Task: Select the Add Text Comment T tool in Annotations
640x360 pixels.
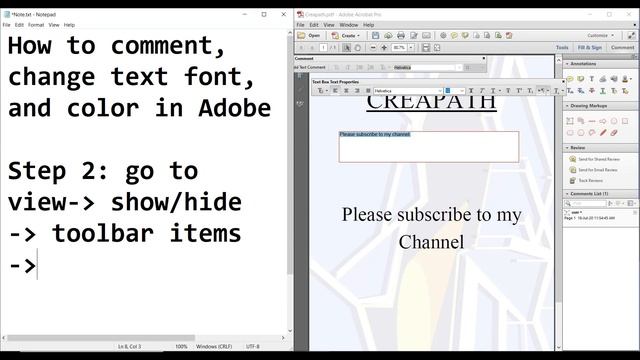Action: point(591,79)
